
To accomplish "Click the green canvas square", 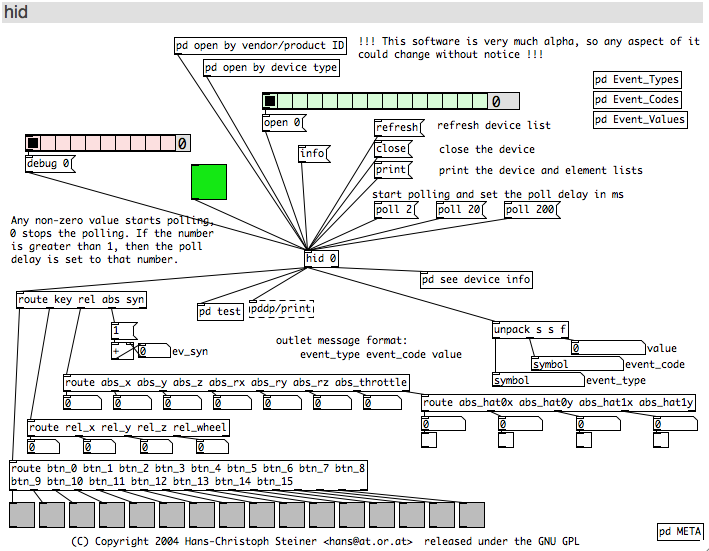I will point(209,182).
